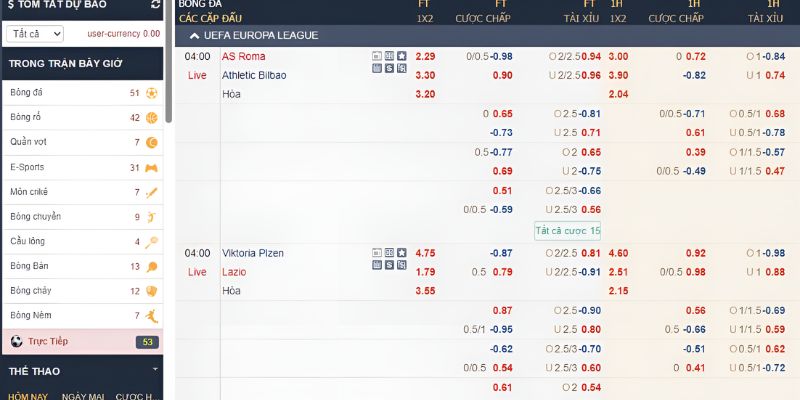800x400 pixels.
Task: Pick 1H draw odds 2.15
Action: [x=618, y=291]
